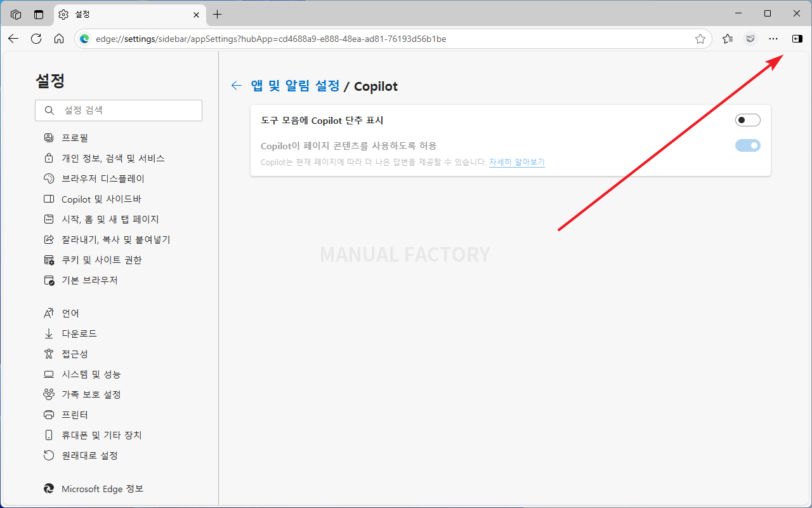Focus the address bar with the edge://settings URL
The height and width of the screenshot is (508, 812).
tap(393, 39)
